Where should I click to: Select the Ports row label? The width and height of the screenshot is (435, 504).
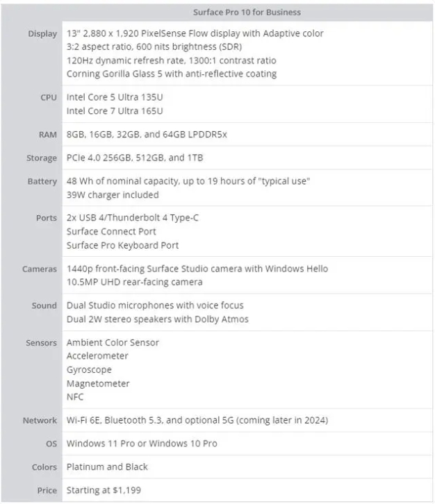tap(46, 218)
